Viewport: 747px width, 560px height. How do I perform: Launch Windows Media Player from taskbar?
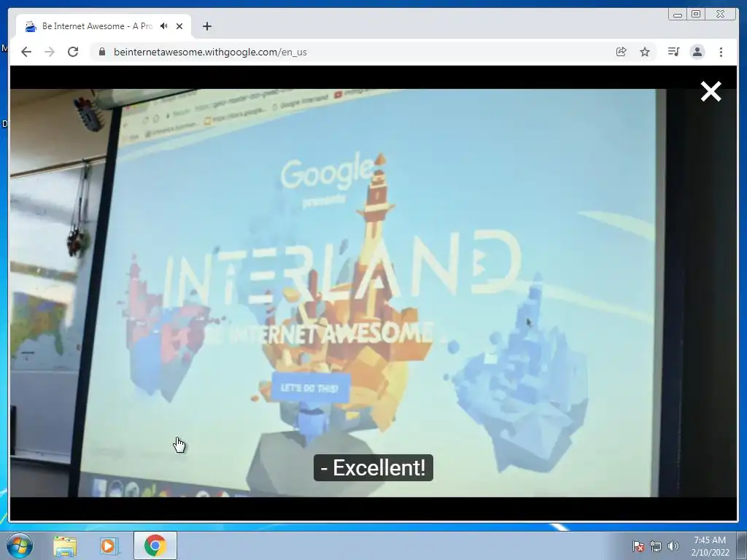pyautogui.click(x=109, y=545)
